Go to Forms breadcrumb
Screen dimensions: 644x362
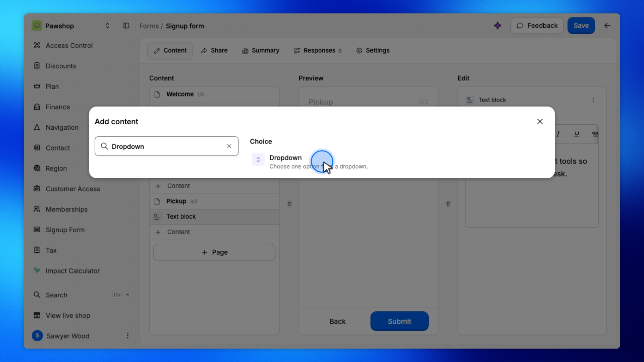(149, 26)
